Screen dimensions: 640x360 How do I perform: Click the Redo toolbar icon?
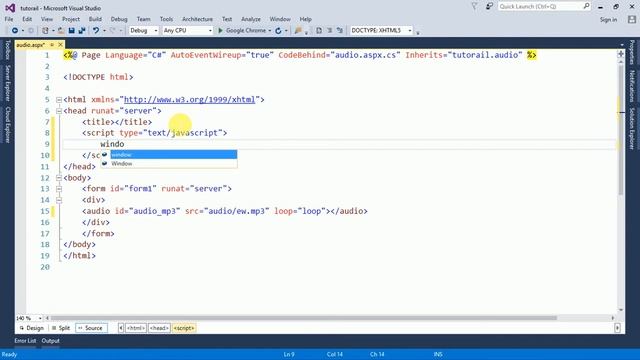pyautogui.click(x=113, y=31)
